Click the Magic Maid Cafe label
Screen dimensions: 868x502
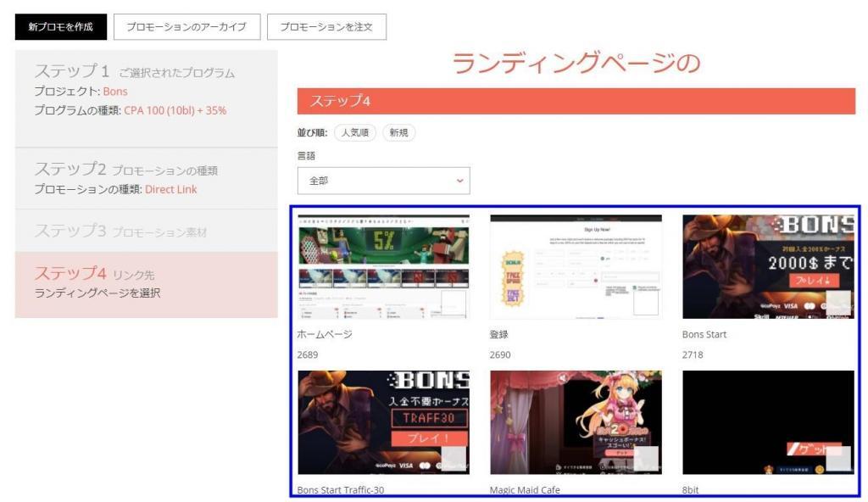(525, 490)
